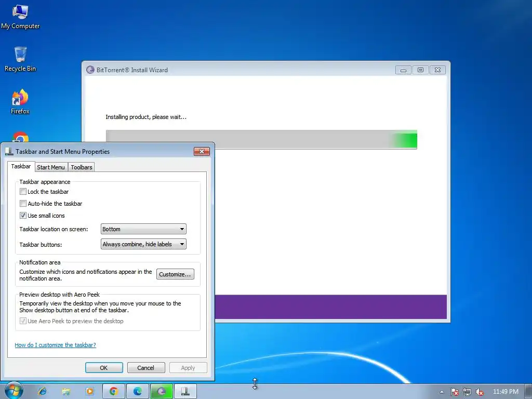Uncheck Use small icons

pyautogui.click(x=23, y=215)
